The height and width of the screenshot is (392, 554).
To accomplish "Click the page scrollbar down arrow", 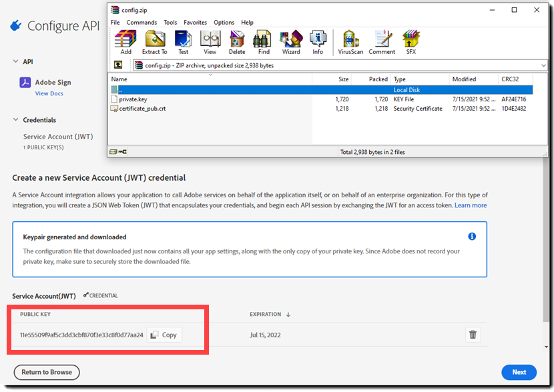I will pos(546,347).
